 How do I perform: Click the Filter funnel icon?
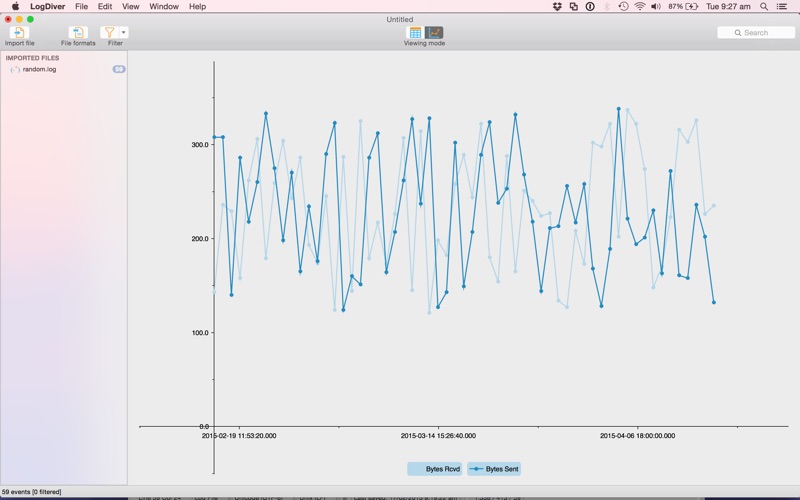[109, 33]
